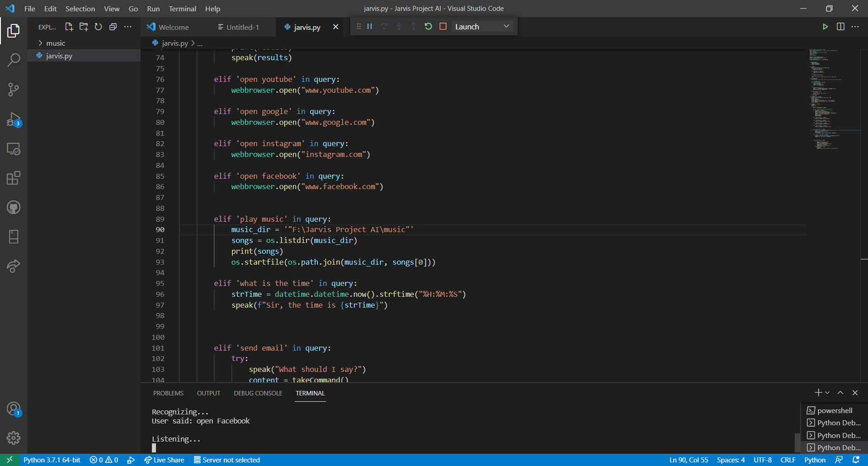Viewport: 868px width, 466px height.
Task: Expand the music folder in Explorer
Action: [x=56, y=43]
